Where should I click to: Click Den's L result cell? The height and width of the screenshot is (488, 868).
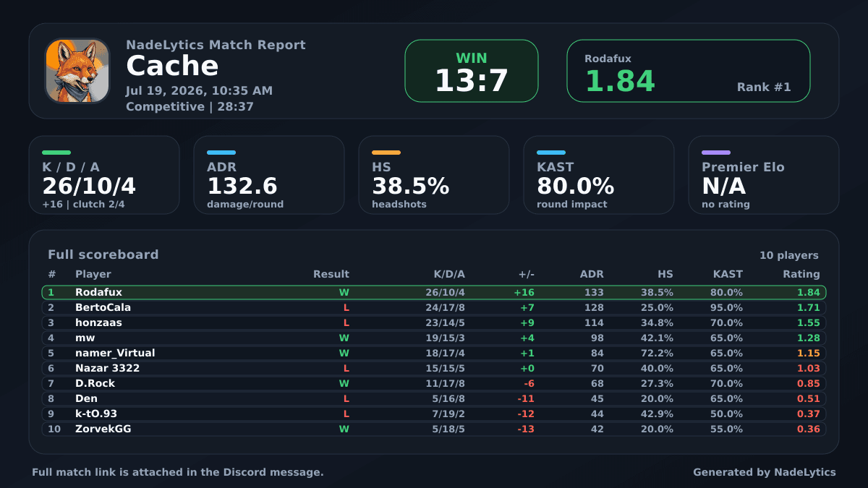coord(346,399)
